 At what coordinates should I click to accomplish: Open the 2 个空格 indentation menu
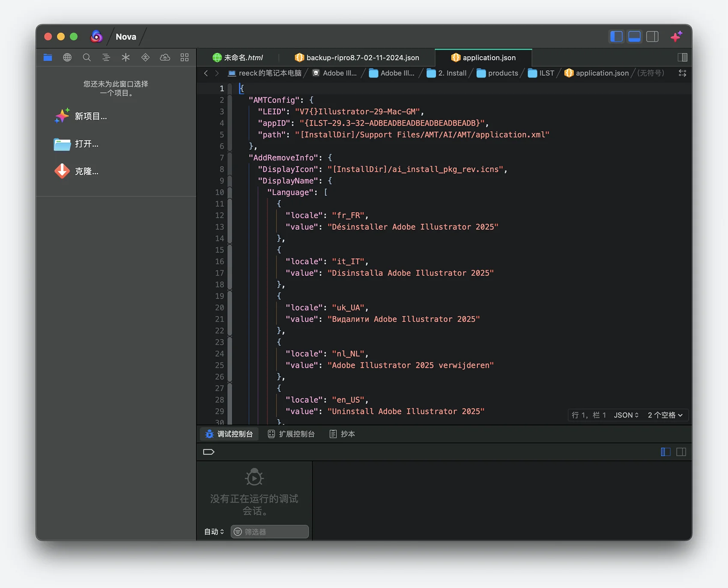(x=665, y=415)
